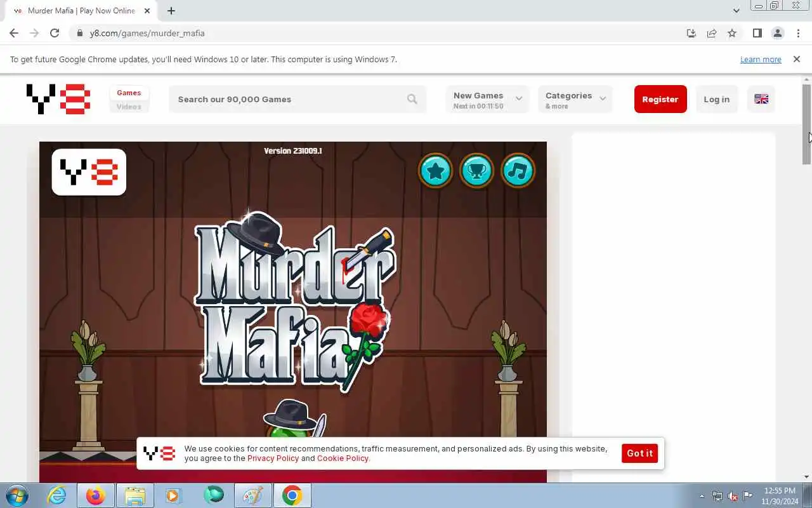
Task: Toggle the music note sound button
Action: click(x=518, y=170)
